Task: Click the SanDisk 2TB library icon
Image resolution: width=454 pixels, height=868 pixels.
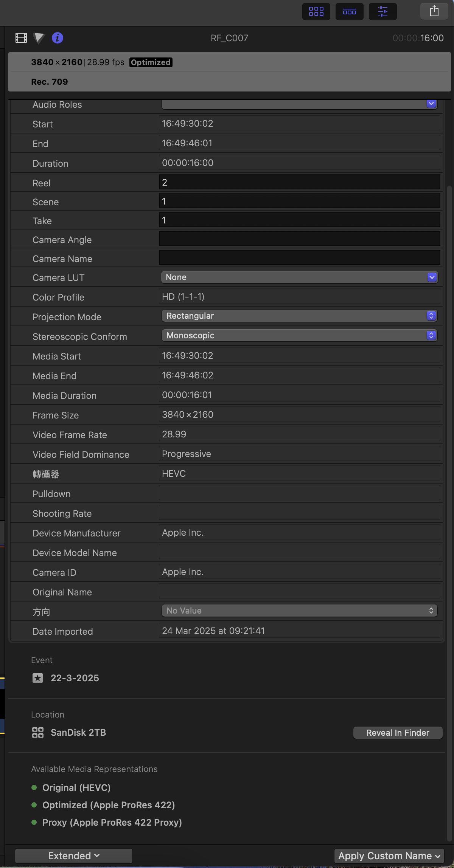Action: (37, 732)
